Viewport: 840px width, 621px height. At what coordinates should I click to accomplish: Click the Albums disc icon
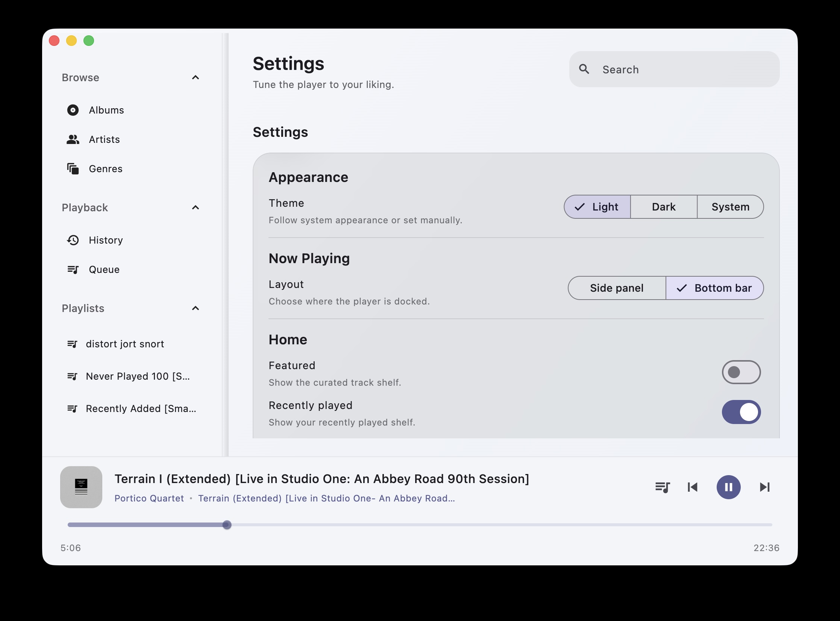(x=73, y=110)
